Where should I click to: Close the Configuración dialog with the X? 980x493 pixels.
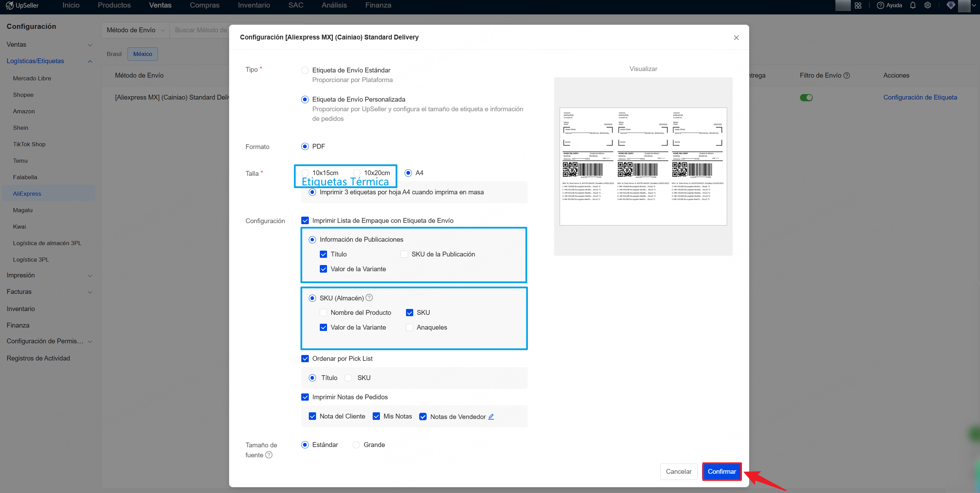pos(736,38)
